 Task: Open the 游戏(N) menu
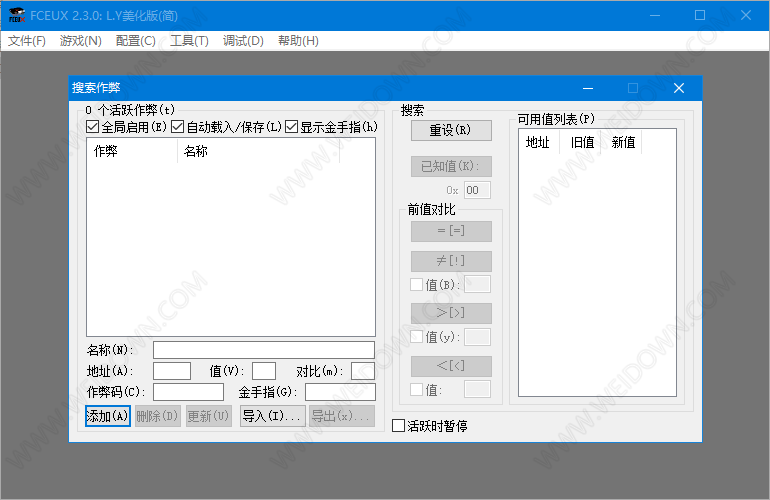pyautogui.click(x=81, y=41)
